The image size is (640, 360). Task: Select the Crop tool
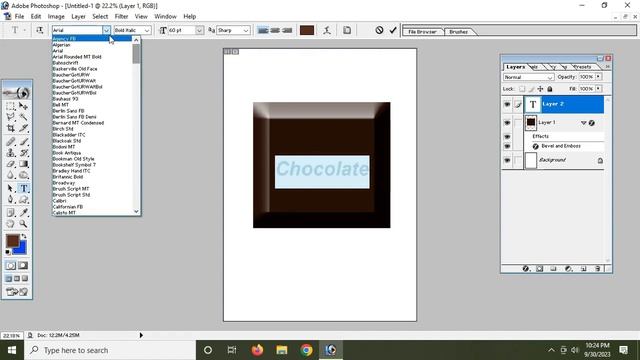point(11,128)
